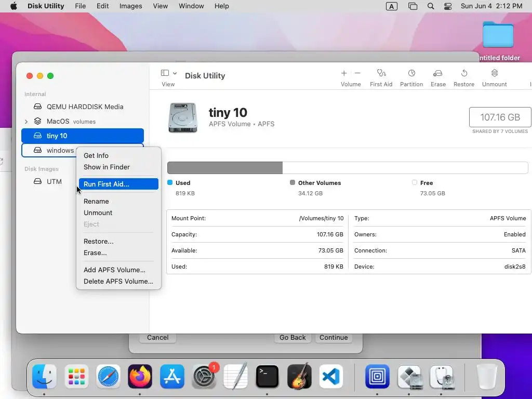The width and height of the screenshot is (532, 399).
Task: Select the MacOS volumes container
Action: point(83,121)
